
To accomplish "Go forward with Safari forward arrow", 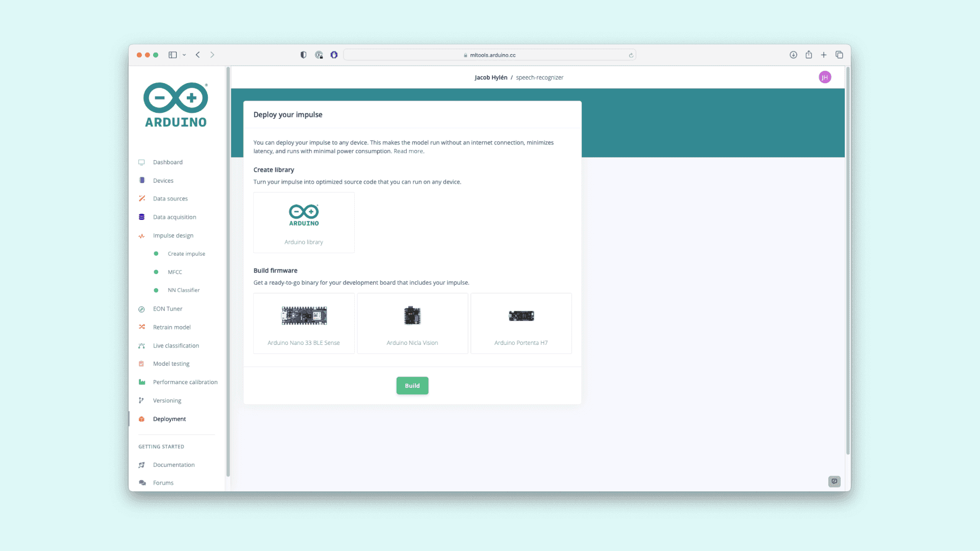I will click(212, 55).
